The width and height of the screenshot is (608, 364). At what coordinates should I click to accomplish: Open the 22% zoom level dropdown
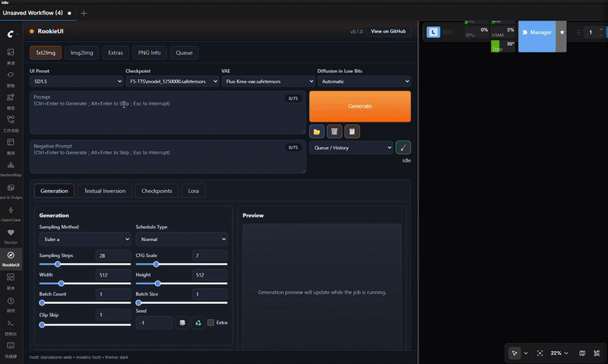[559, 353]
